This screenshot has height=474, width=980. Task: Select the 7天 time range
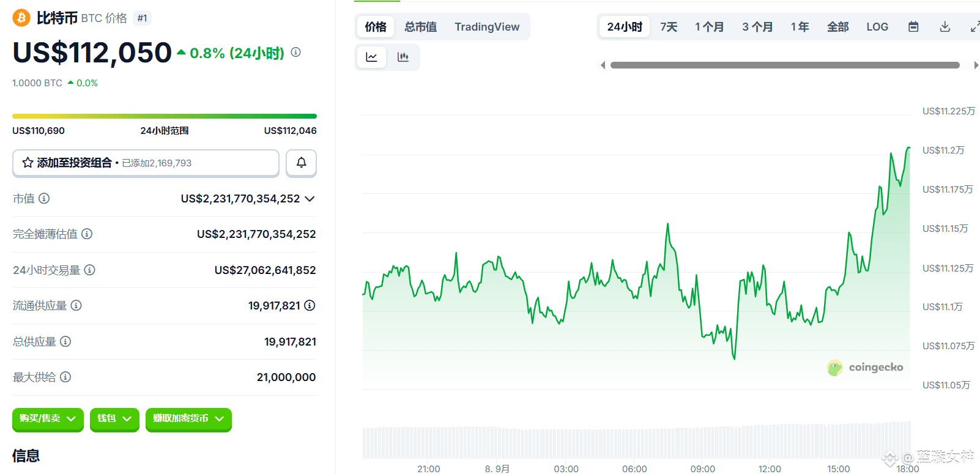coord(669,27)
